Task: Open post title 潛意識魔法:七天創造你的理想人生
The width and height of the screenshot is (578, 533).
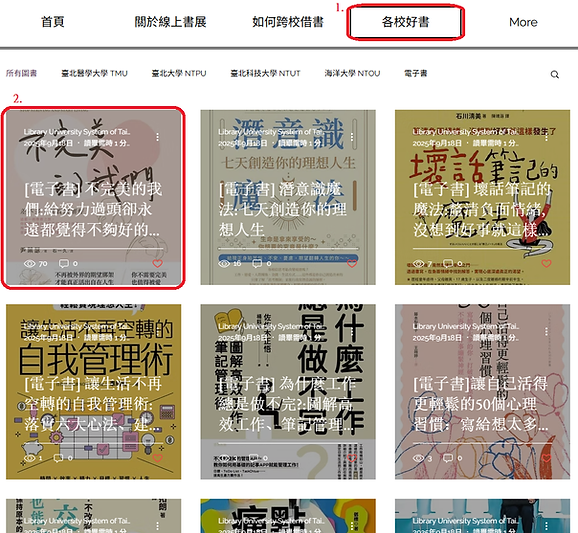Action: 283,209
